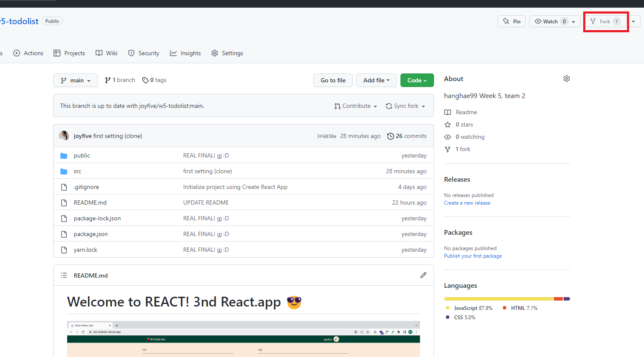This screenshot has height=357, width=644.
Task: Click the joyfive author name
Action: point(82,136)
